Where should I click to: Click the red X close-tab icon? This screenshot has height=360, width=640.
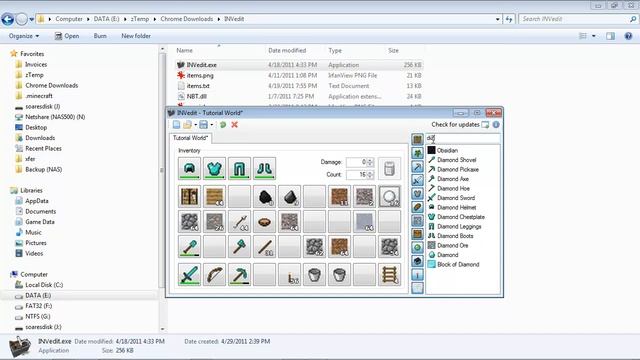pyautogui.click(x=234, y=125)
